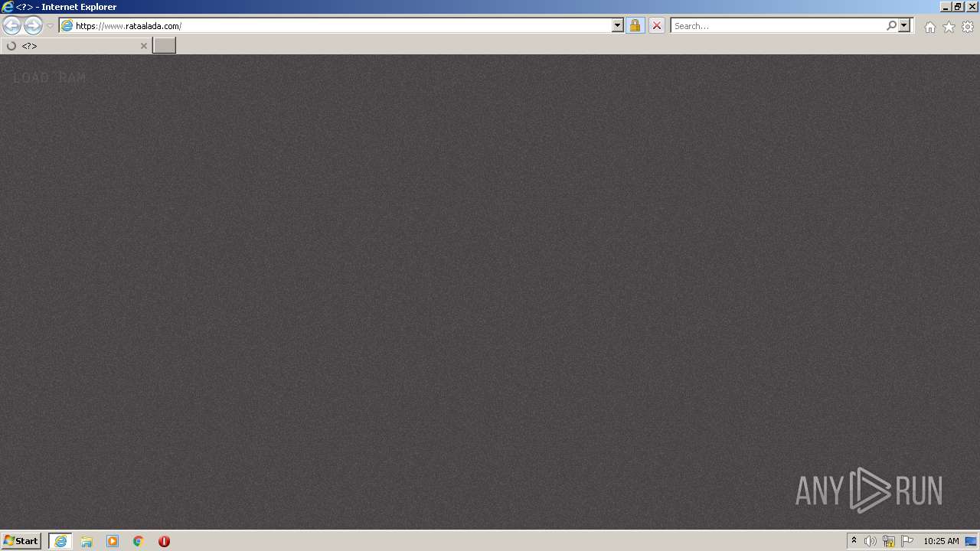
Task: Open the Windows Start menu
Action: [x=21, y=540]
